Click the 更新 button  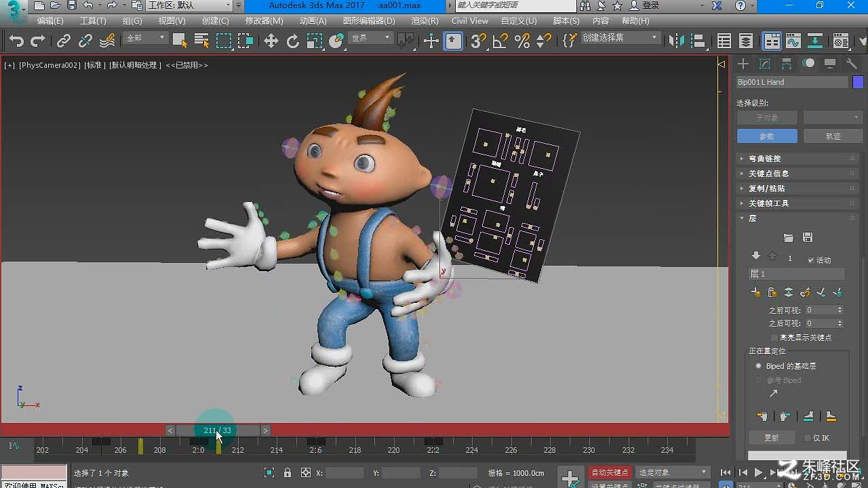(771, 438)
